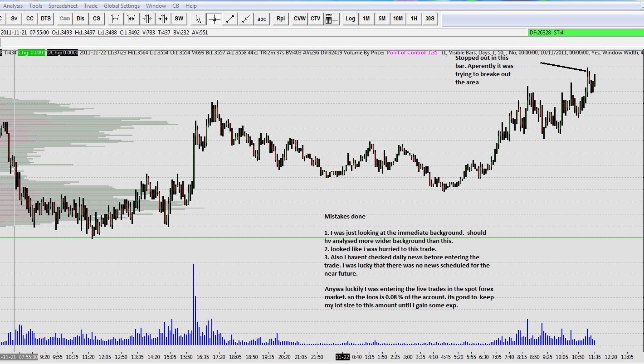Toggle the crosshair chart values tool
Screen dimensions: 644x364
click(214, 19)
